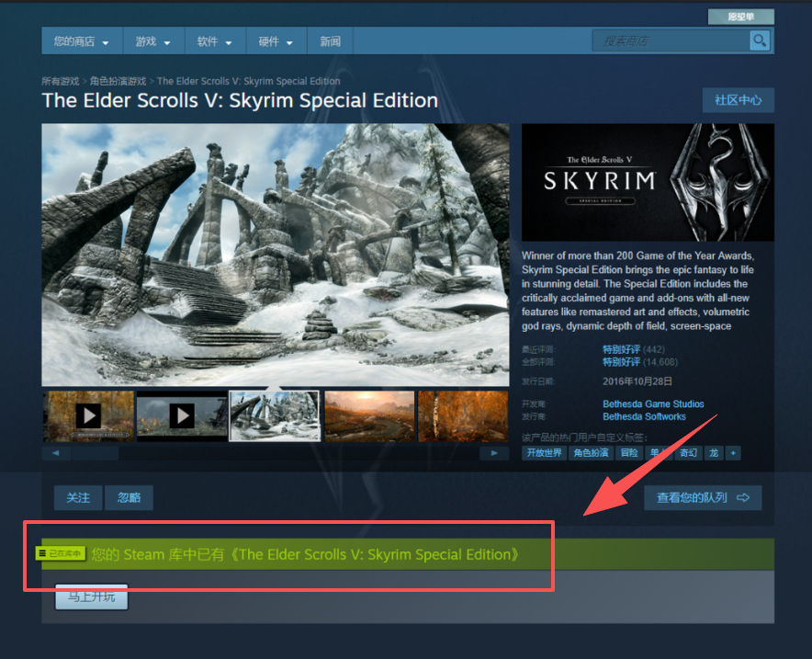
Task: Expand the 游戏 dropdown menu
Action: click(x=153, y=41)
